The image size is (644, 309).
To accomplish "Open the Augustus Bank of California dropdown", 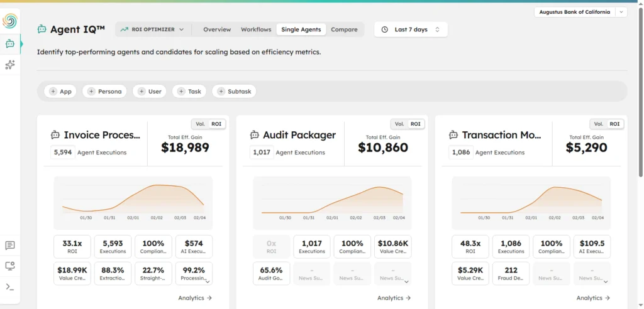I will (580, 12).
